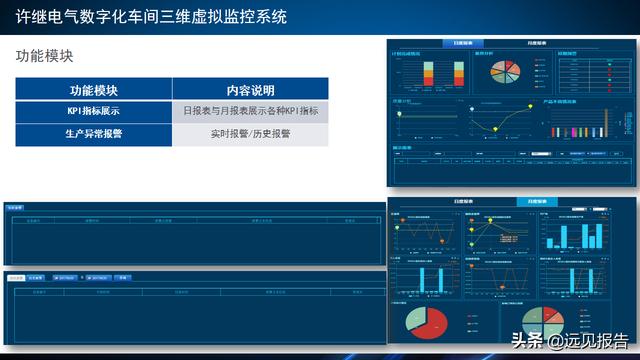Click the 内容说明 header cell
The width and height of the screenshot is (640, 360).
click(x=250, y=89)
